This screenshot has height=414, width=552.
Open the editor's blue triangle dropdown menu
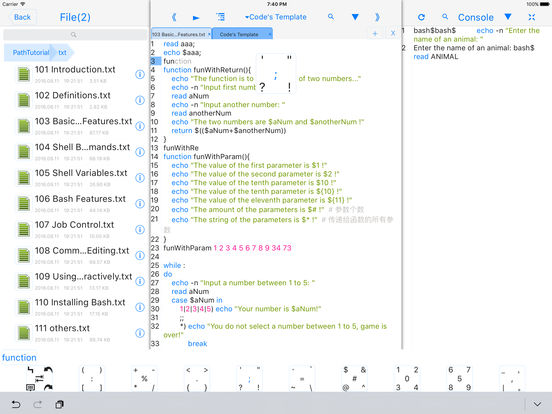tap(355, 17)
